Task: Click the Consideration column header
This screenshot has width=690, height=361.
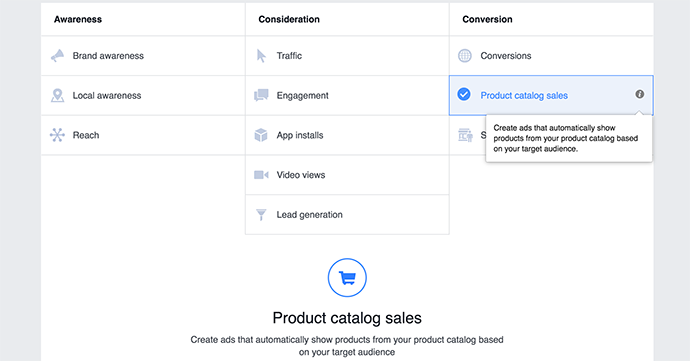Action: (289, 19)
